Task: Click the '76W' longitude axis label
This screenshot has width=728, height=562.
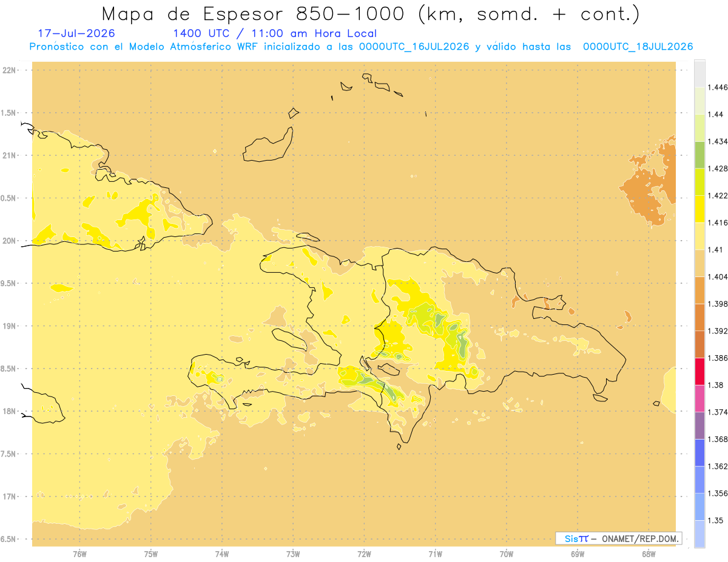Action: [79, 554]
